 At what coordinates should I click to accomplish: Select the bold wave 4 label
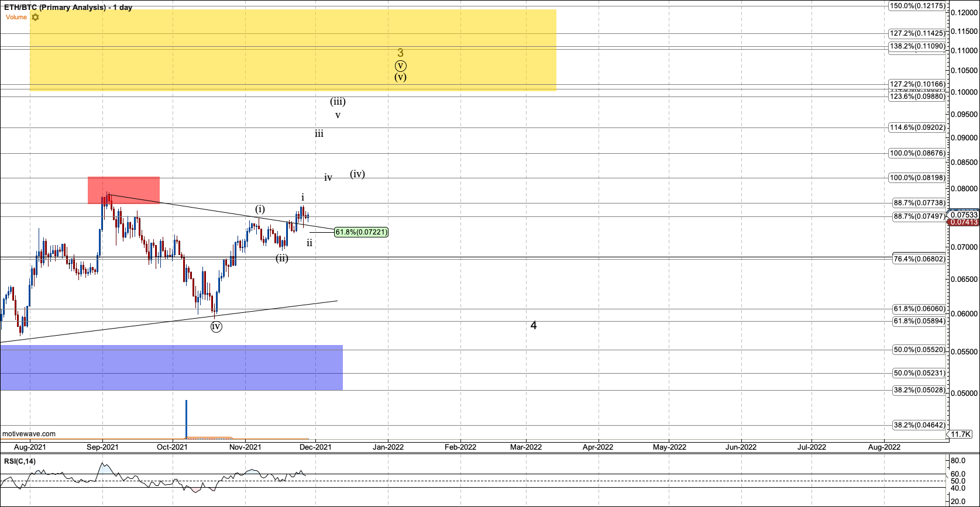coord(534,325)
